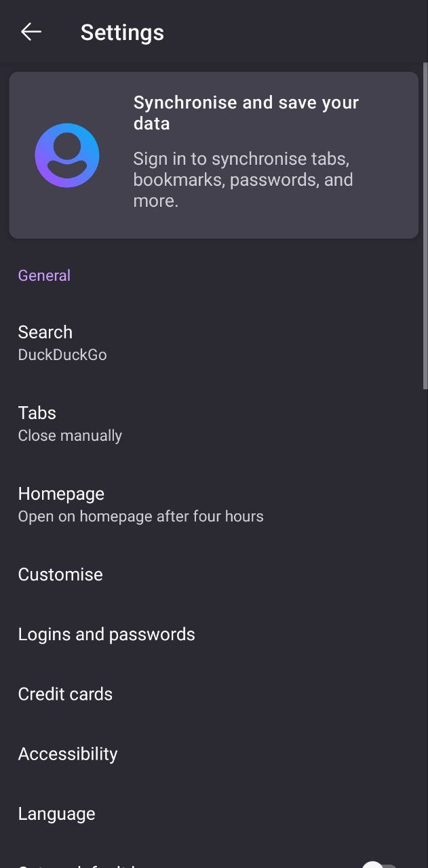The height and width of the screenshot is (868, 428).
Task: Tap the purple account avatar icon
Action: click(x=67, y=155)
